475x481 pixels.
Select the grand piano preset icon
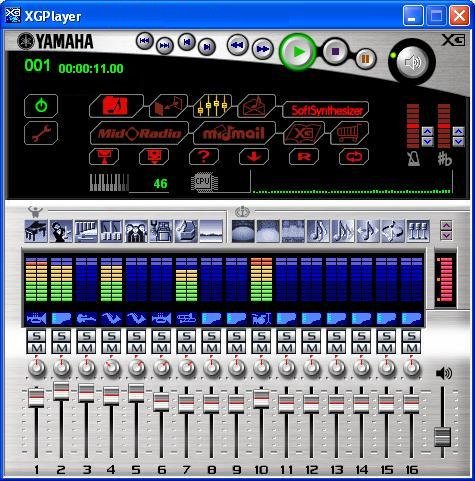pos(36,231)
